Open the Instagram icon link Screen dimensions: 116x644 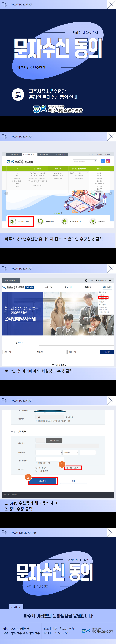108,161
